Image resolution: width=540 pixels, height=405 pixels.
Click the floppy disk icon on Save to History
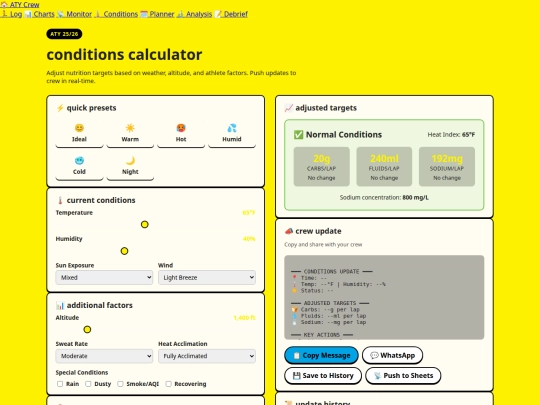(297, 376)
